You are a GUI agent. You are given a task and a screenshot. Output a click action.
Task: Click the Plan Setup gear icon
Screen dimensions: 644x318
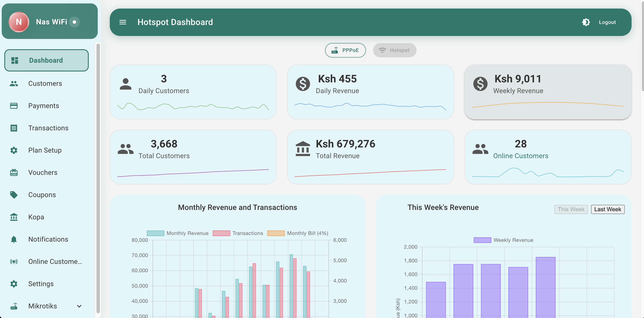[x=14, y=150]
